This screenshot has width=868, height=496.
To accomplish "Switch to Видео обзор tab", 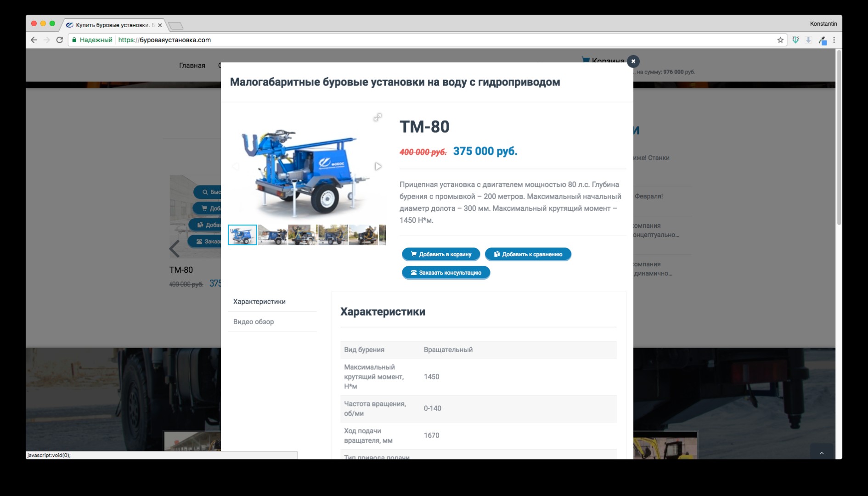I will tap(254, 321).
